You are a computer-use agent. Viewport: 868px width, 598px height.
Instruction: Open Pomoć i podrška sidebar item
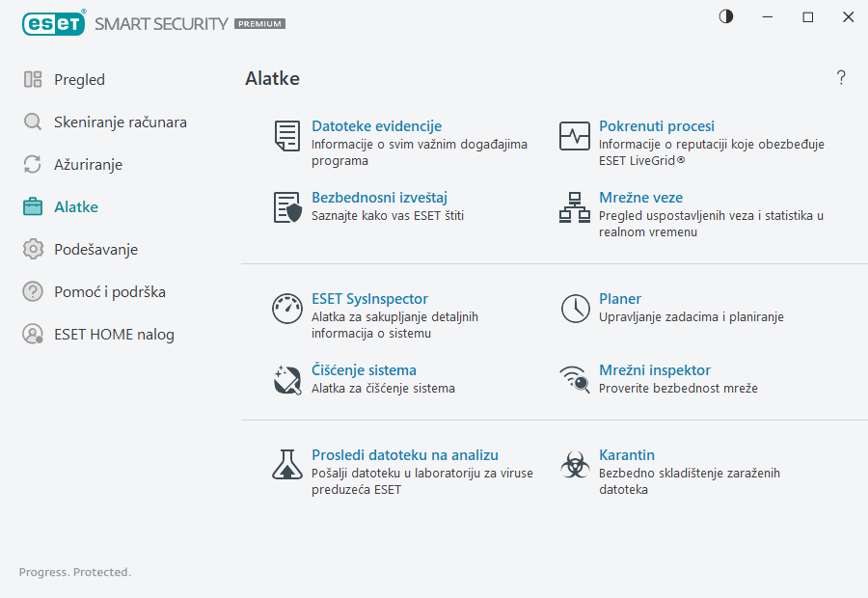pyautogui.click(x=101, y=292)
